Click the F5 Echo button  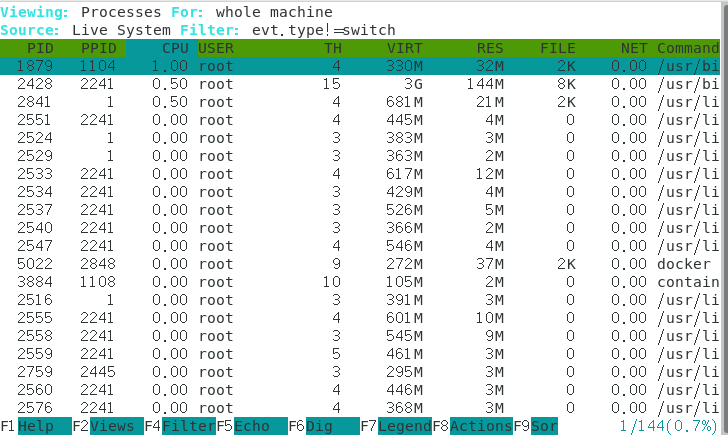(x=252, y=426)
